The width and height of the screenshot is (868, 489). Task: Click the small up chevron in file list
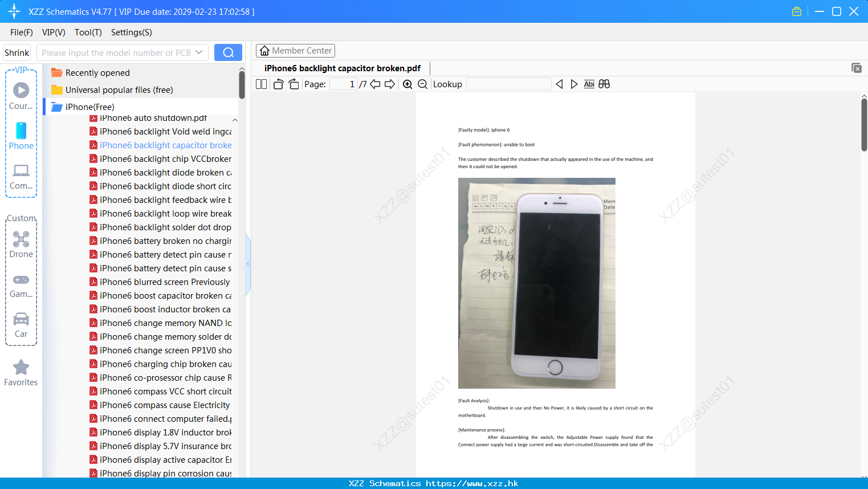click(235, 120)
